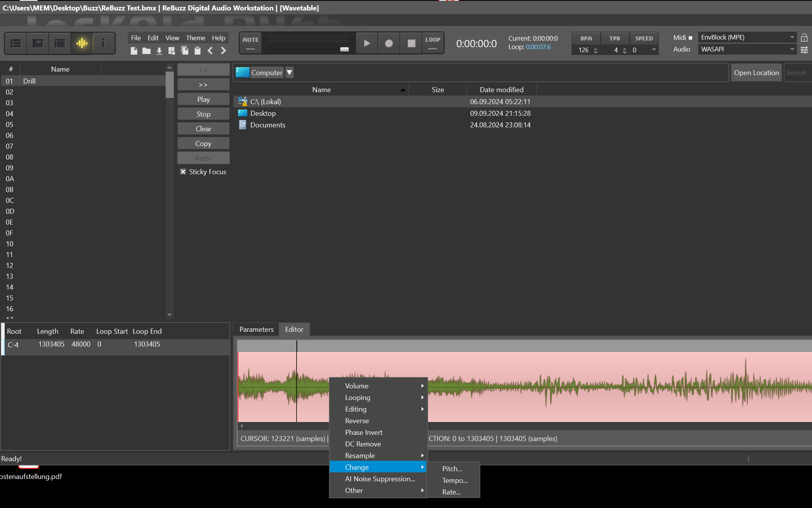
Task: Open the EnvBlock (MPE) midi dropdown
Action: pyautogui.click(x=747, y=38)
